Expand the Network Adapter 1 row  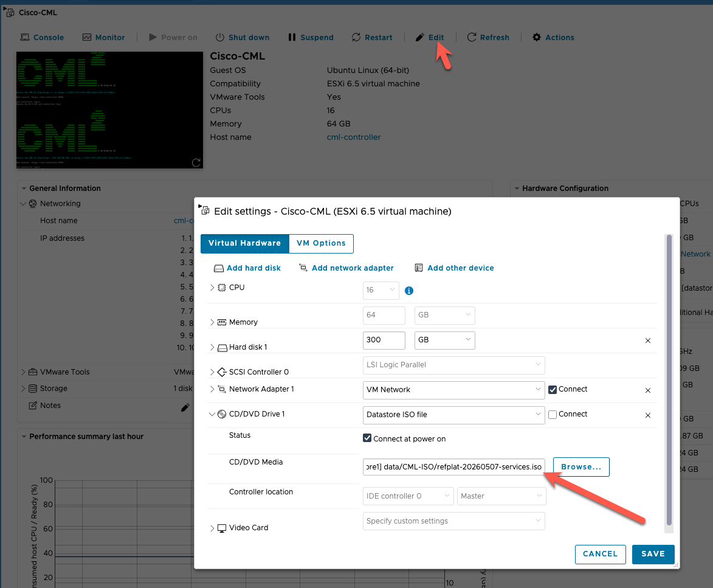coord(212,389)
